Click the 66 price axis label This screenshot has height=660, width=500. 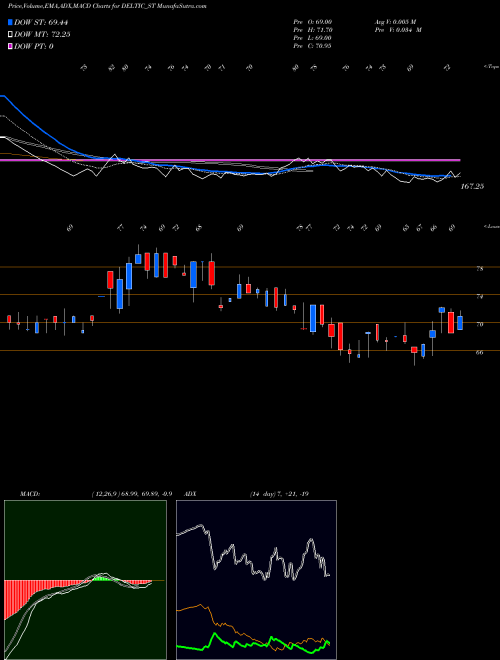pos(479,352)
